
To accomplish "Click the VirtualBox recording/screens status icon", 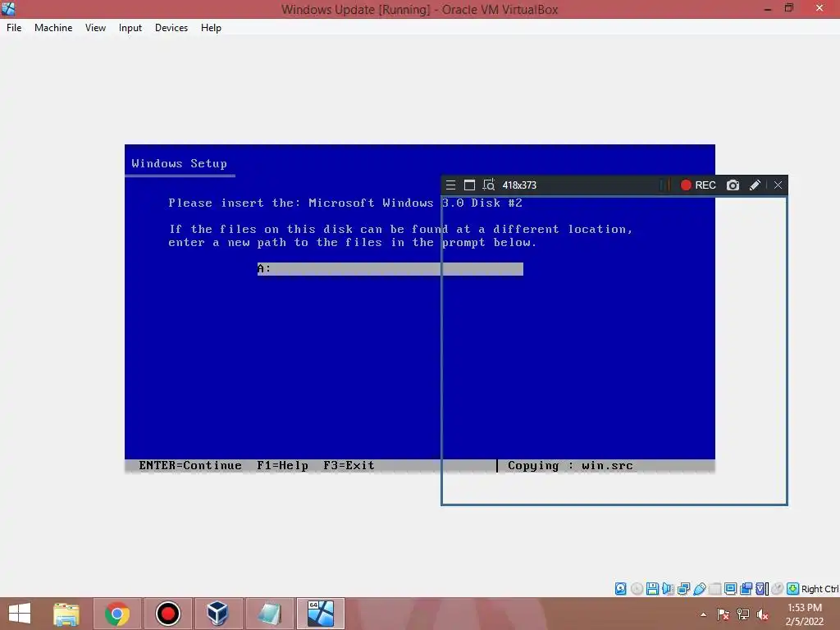I will pyautogui.click(x=746, y=589).
